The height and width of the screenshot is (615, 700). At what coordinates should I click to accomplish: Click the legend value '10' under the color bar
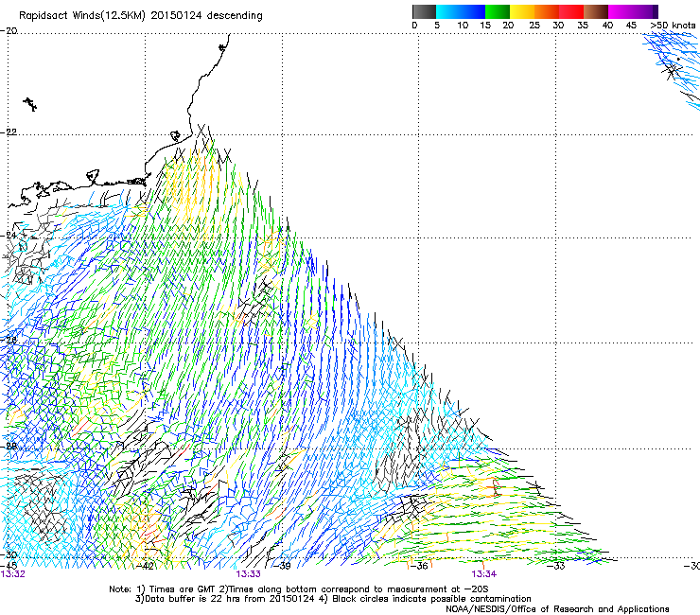point(463,26)
